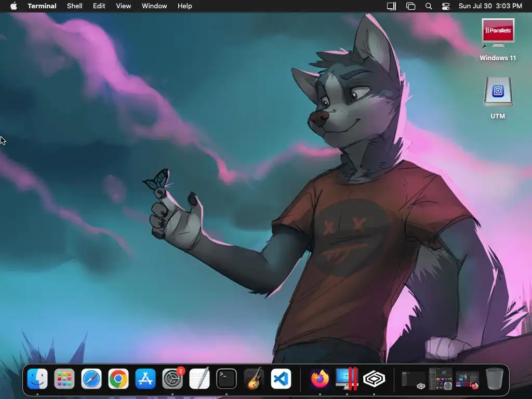Launch Google Chrome from the Dock
532x399 pixels.
click(x=118, y=379)
